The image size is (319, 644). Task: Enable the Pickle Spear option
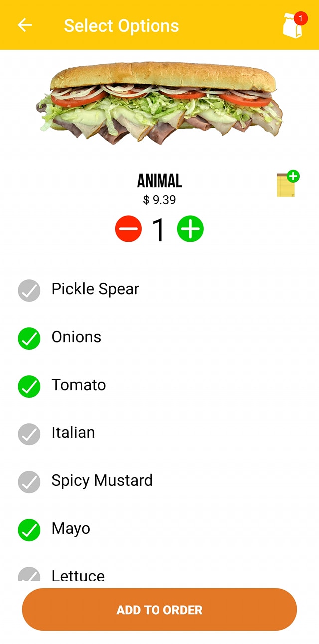click(x=29, y=290)
